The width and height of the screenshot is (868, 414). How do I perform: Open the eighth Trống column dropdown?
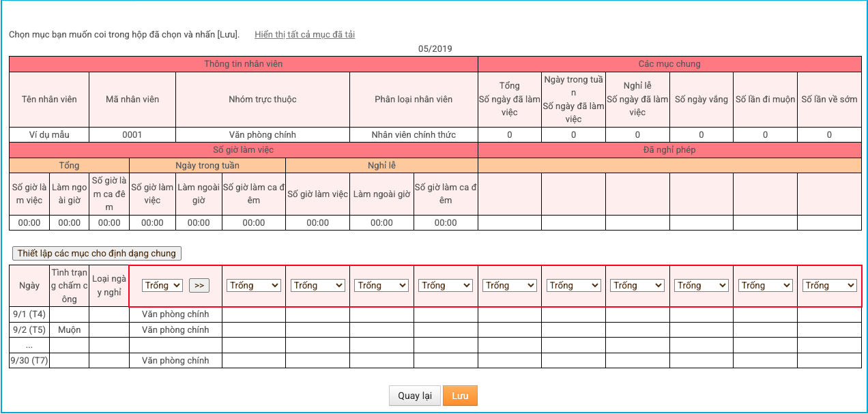(x=637, y=286)
